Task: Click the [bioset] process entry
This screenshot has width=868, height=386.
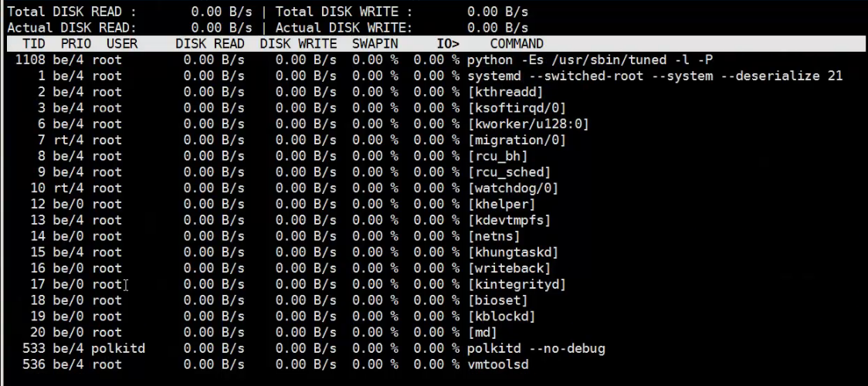Action: pos(497,300)
